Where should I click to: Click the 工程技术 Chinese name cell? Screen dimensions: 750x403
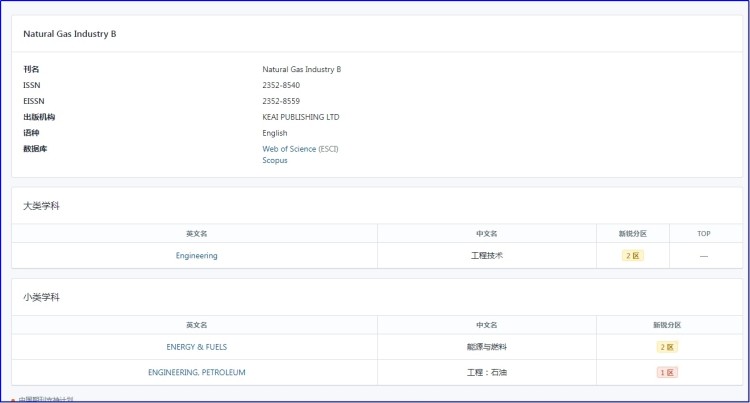(486, 256)
